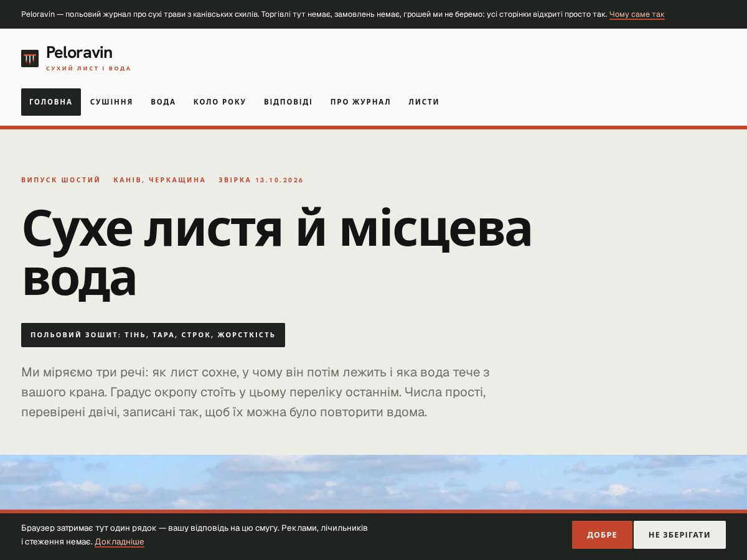Visit the 'Про журнал' page
Screen dimensions: 747x560
(360, 102)
